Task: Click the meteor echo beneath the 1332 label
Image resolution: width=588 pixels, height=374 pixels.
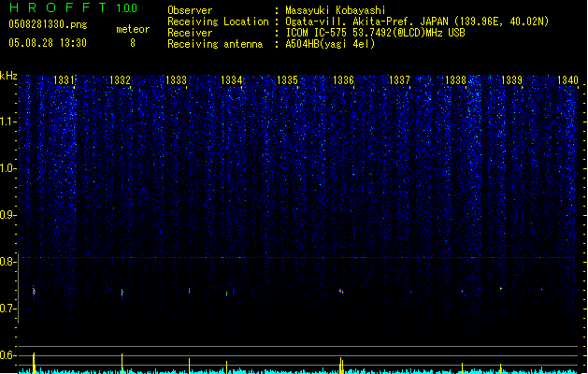Action: (122, 293)
